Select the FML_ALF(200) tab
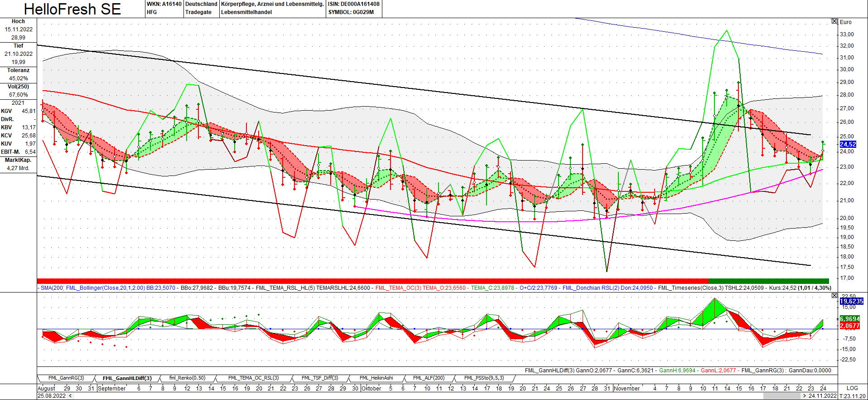 429,378
